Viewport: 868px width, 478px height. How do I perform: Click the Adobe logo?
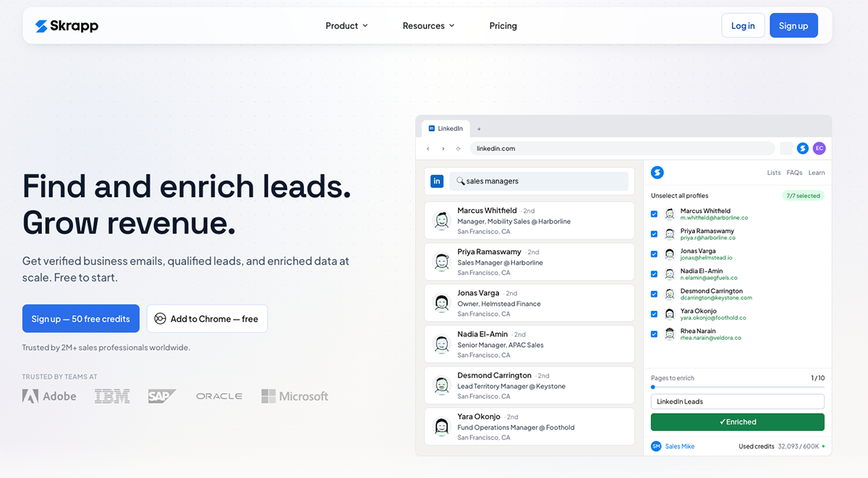(49, 396)
